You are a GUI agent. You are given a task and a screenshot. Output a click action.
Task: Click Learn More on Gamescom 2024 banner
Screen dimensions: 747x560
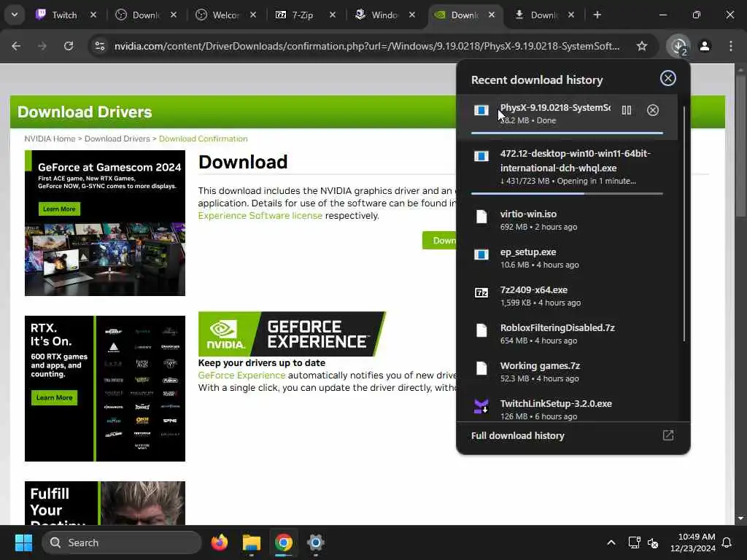tap(59, 209)
